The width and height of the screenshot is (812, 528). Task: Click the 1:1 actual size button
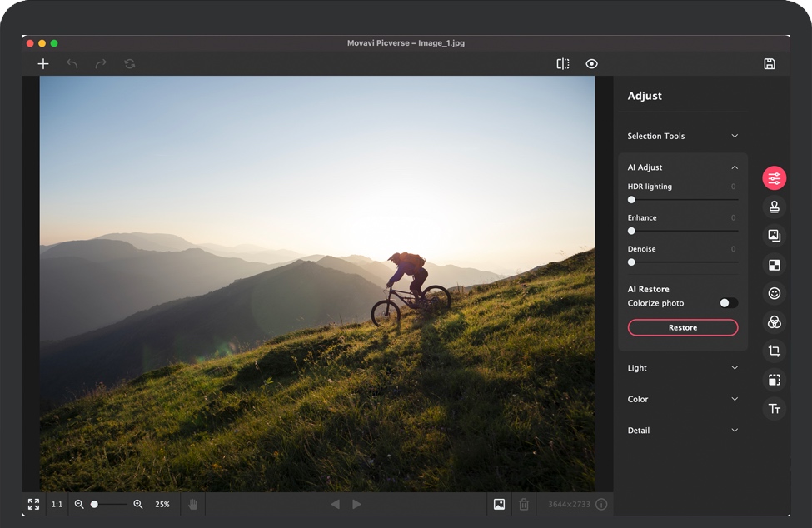click(x=57, y=504)
